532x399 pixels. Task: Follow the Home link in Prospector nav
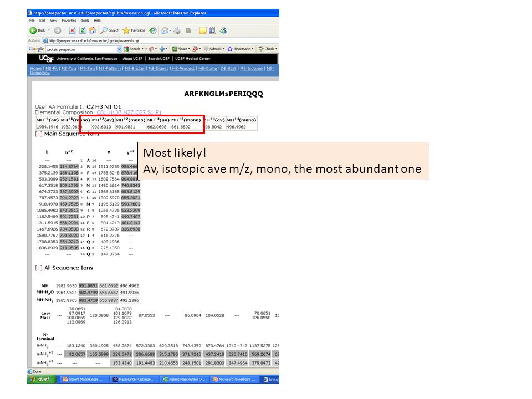(35, 69)
